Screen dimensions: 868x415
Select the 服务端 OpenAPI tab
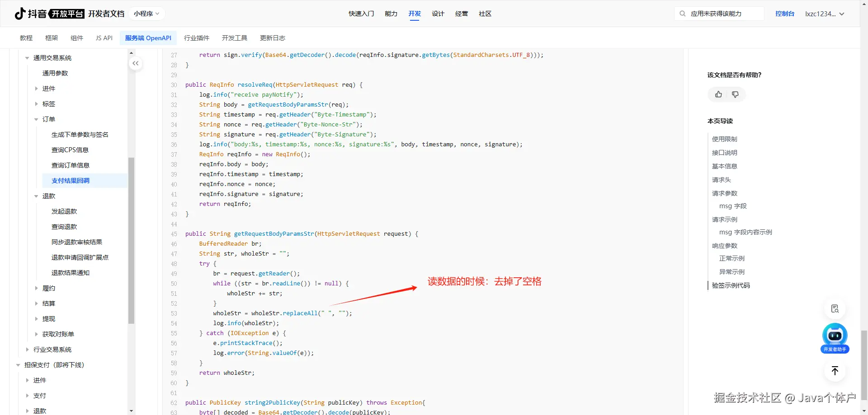click(148, 38)
